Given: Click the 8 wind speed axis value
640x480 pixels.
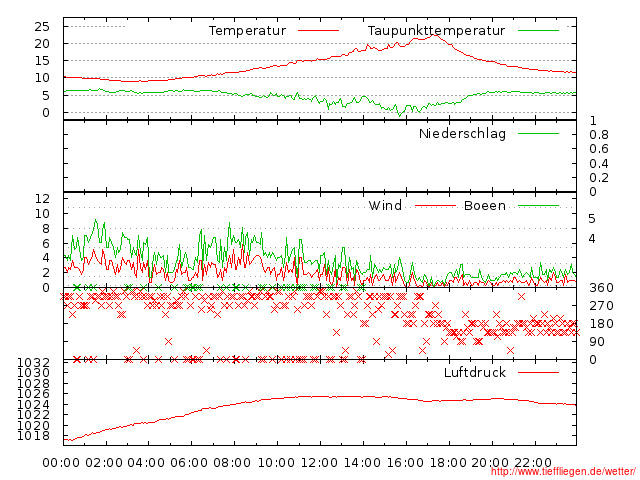Looking at the screenshot, I should click(46, 229).
